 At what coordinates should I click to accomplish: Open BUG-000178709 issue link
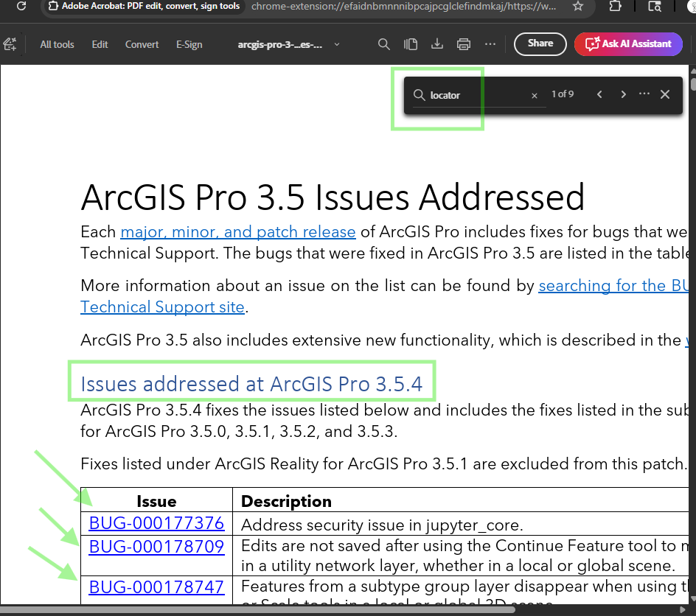click(x=156, y=547)
